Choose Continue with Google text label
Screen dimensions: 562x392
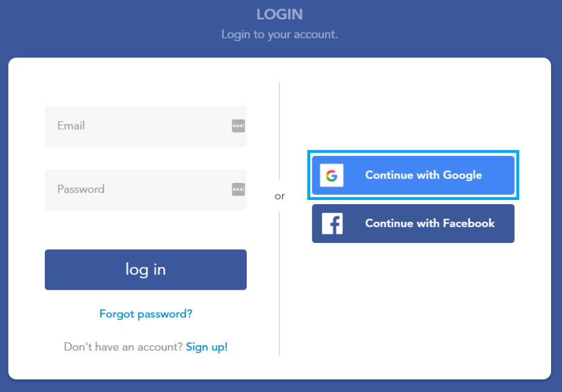[x=423, y=175]
